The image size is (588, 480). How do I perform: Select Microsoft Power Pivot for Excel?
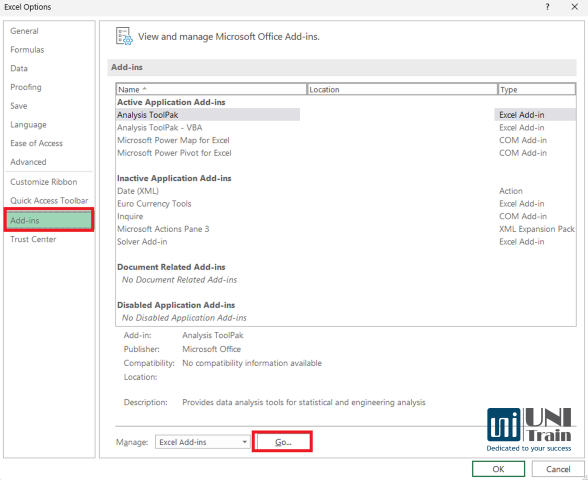point(346,153)
